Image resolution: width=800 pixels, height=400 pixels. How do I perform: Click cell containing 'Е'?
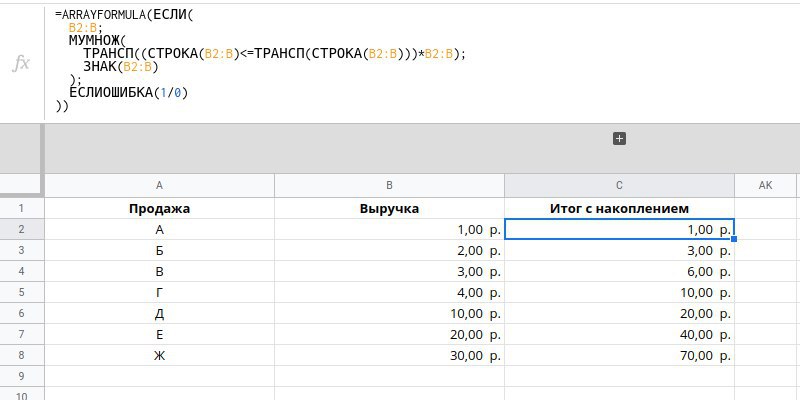tap(159, 334)
